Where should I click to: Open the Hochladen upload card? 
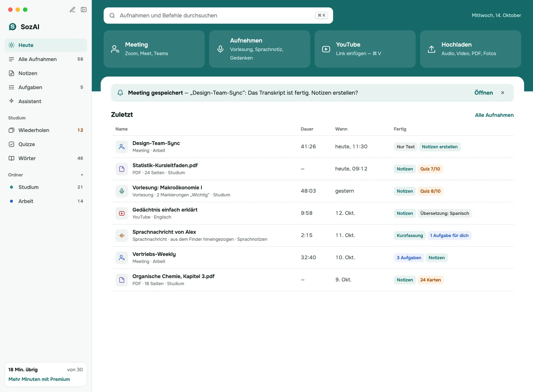[470, 49]
